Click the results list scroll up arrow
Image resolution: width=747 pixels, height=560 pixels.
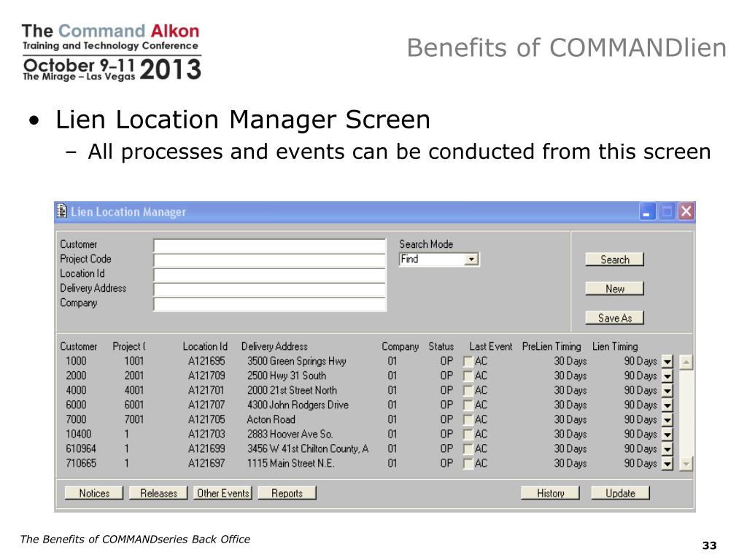[686, 362]
